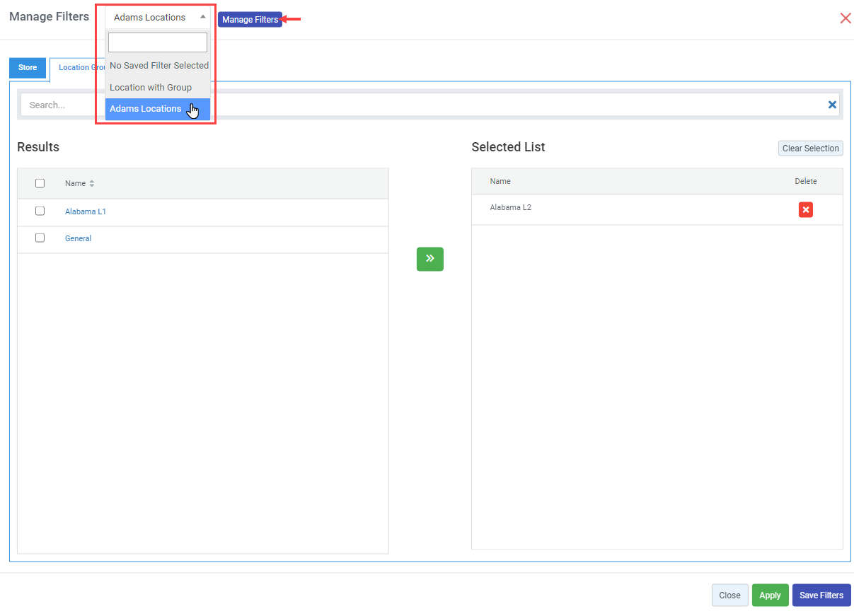This screenshot has width=854, height=616.
Task: Delete Alabama L2 from the Selected List
Action: pyautogui.click(x=805, y=209)
